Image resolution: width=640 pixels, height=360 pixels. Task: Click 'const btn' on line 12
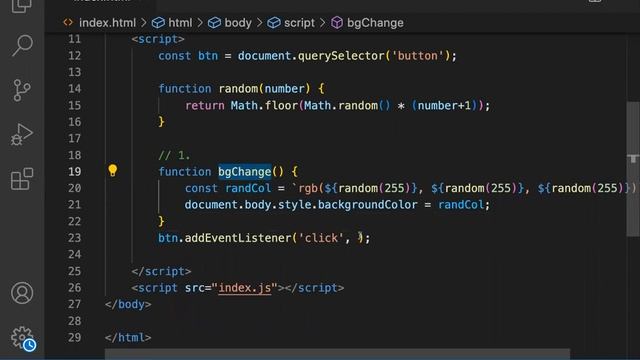click(x=188, y=56)
